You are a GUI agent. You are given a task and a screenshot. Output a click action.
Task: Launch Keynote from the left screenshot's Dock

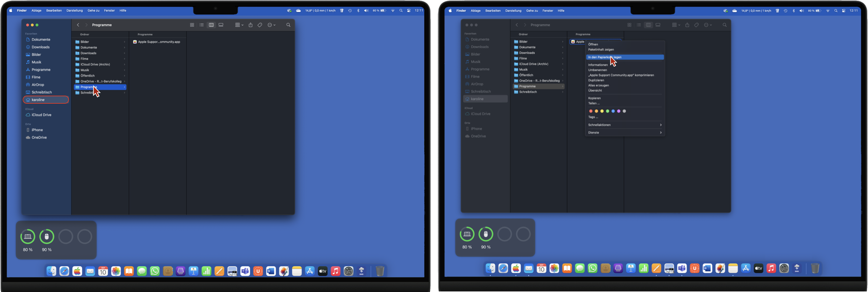click(x=193, y=271)
